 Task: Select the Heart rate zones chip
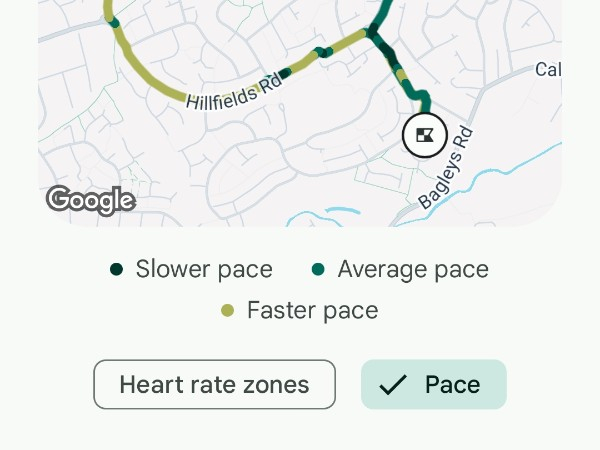(214, 385)
